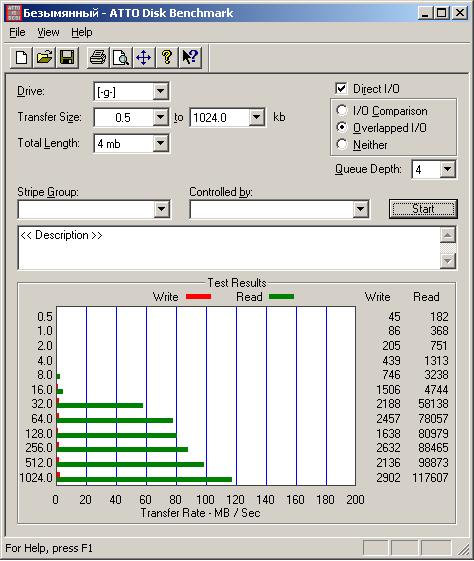474x561 pixels.
Task: Click the Test Results group title
Action: [237, 283]
